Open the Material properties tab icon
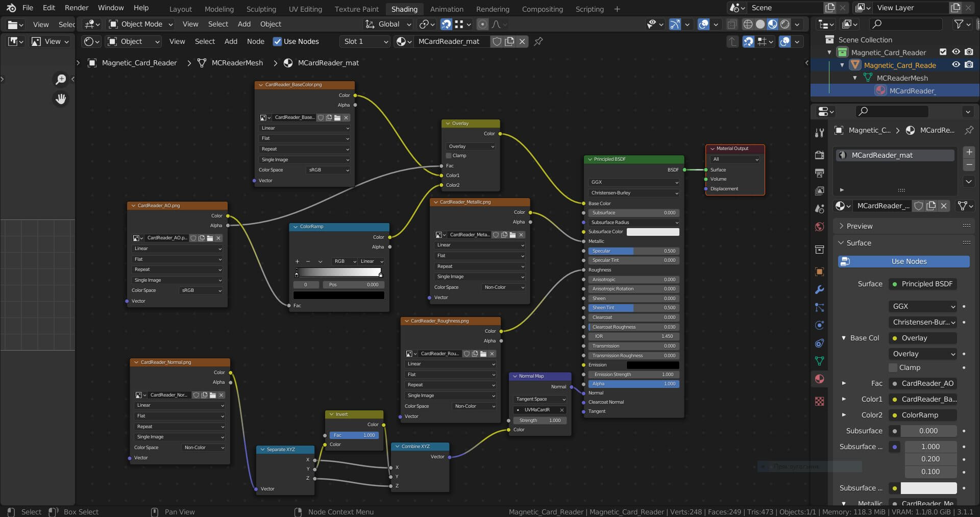 tap(819, 379)
